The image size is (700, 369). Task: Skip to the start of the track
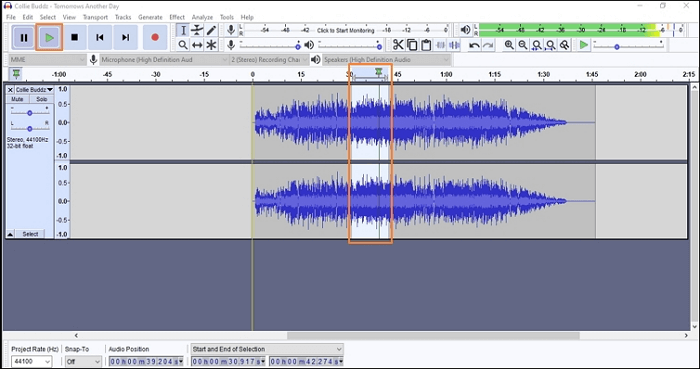[100, 37]
